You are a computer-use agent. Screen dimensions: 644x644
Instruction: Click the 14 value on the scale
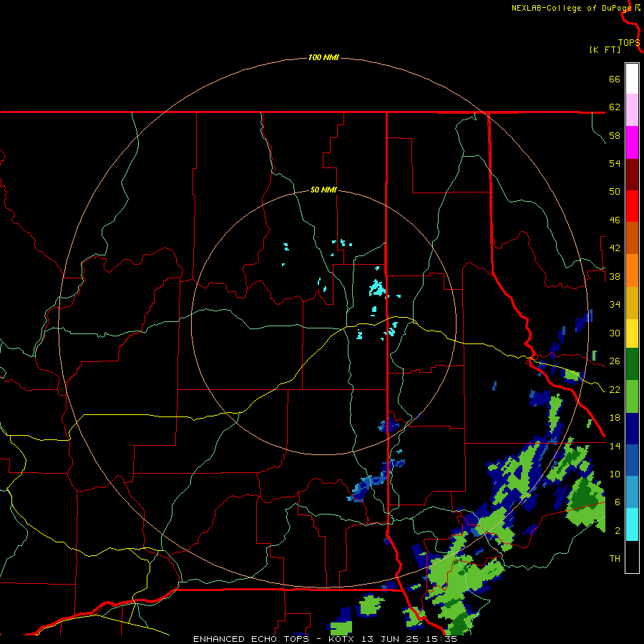coord(615,446)
